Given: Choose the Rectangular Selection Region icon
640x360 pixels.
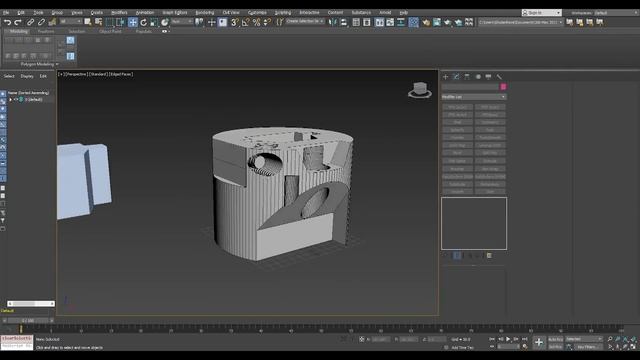Looking at the screenshot, I should (x=109, y=22).
